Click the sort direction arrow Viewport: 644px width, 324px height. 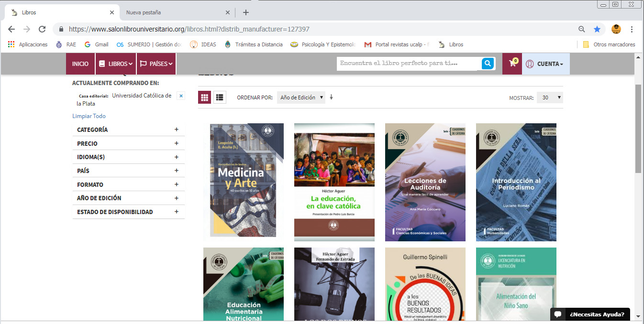[331, 97]
